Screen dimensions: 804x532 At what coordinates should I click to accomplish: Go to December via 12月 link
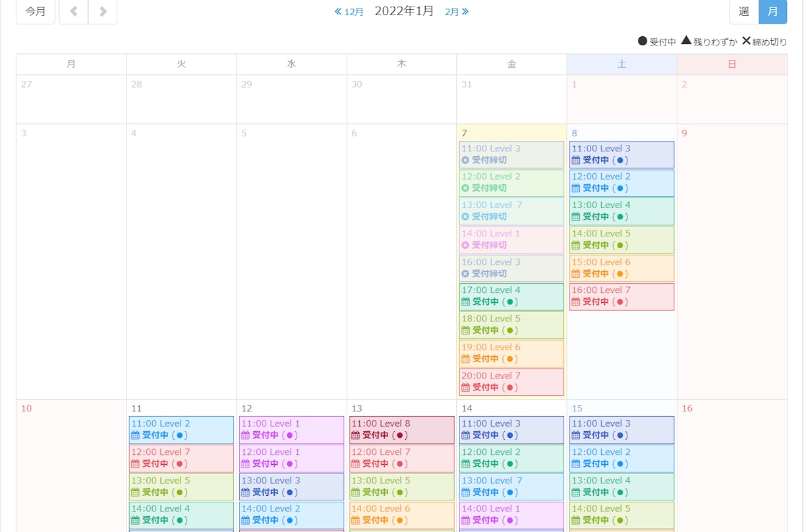(x=349, y=12)
